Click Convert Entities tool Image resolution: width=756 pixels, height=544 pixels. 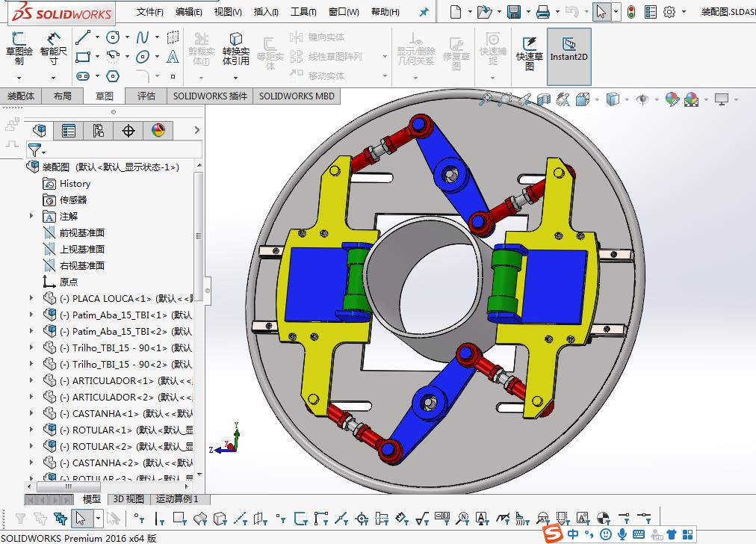(x=236, y=49)
